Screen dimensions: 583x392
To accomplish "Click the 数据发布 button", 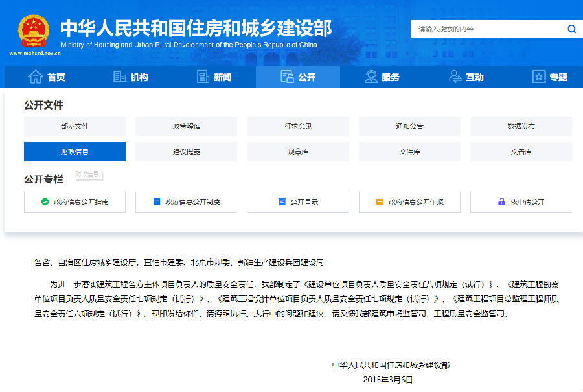I will (521, 126).
